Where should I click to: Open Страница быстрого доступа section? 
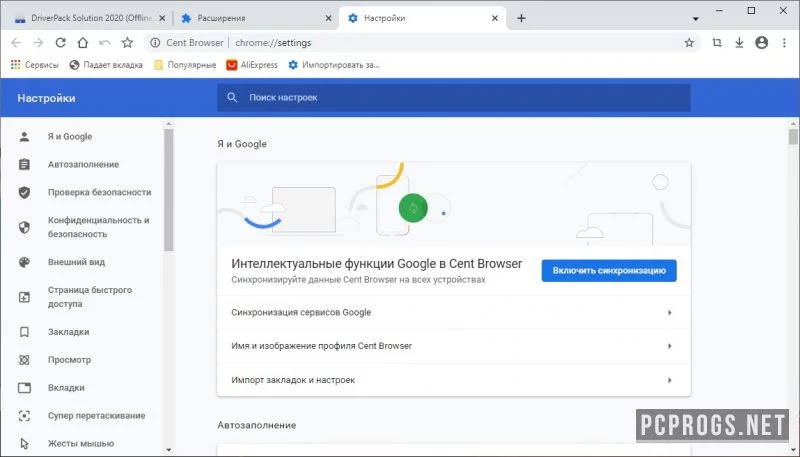[x=90, y=297]
